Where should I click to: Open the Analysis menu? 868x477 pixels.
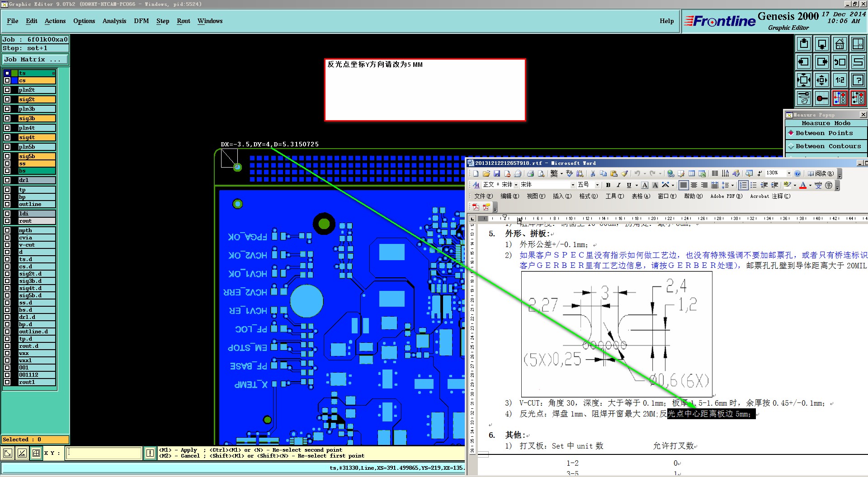pyautogui.click(x=114, y=21)
